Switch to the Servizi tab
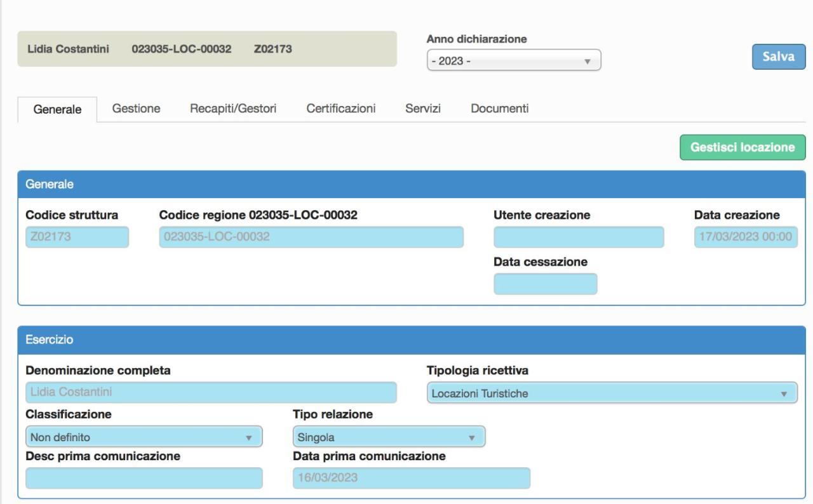The image size is (813, 504). tap(423, 109)
